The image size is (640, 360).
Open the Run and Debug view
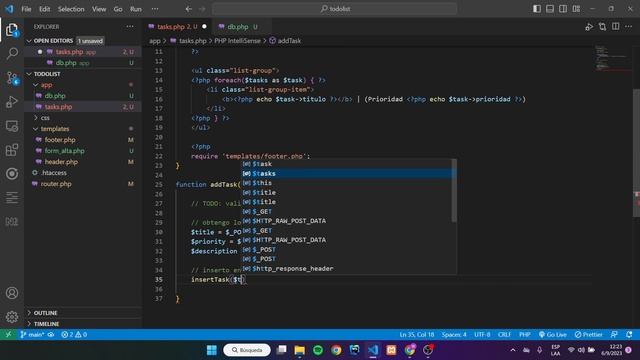point(12,102)
